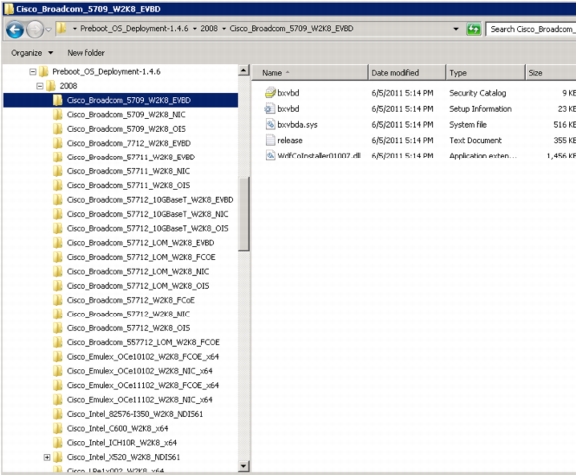578x476 pixels.
Task: Select Cisco_Intel_82576-I350_W2K8_NDIS61 folder
Action: [x=135, y=414]
